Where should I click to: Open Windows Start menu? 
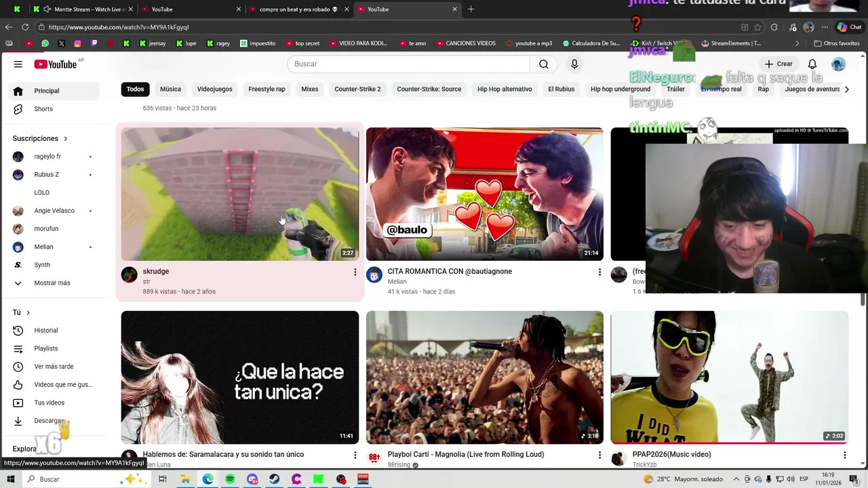click(x=10, y=479)
